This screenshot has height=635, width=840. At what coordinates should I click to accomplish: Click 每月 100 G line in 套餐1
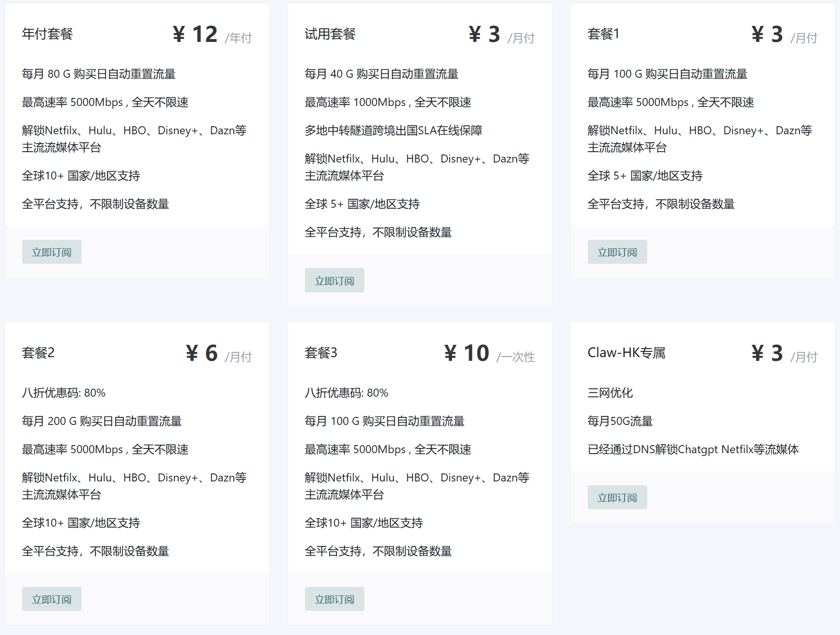tap(667, 74)
